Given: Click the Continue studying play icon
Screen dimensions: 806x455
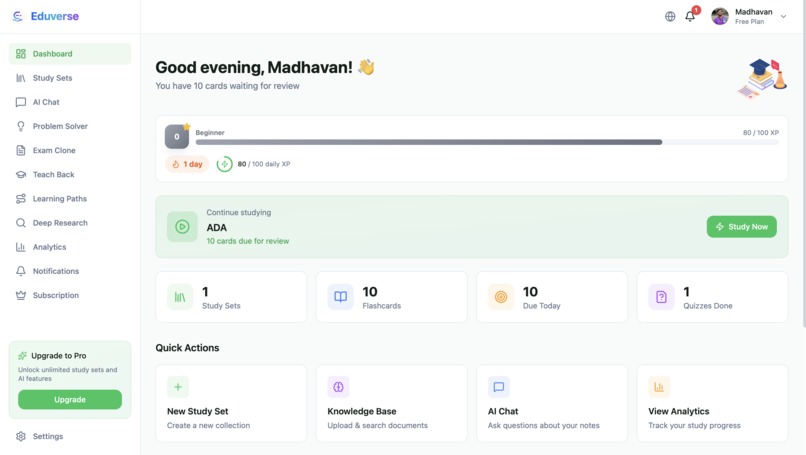Looking at the screenshot, I should click(x=182, y=227).
